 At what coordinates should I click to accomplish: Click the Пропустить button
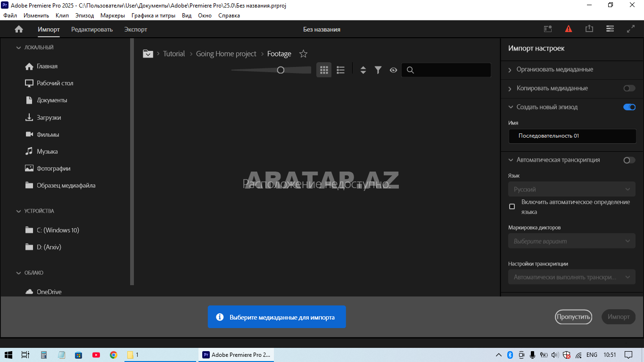click(573, 317)
